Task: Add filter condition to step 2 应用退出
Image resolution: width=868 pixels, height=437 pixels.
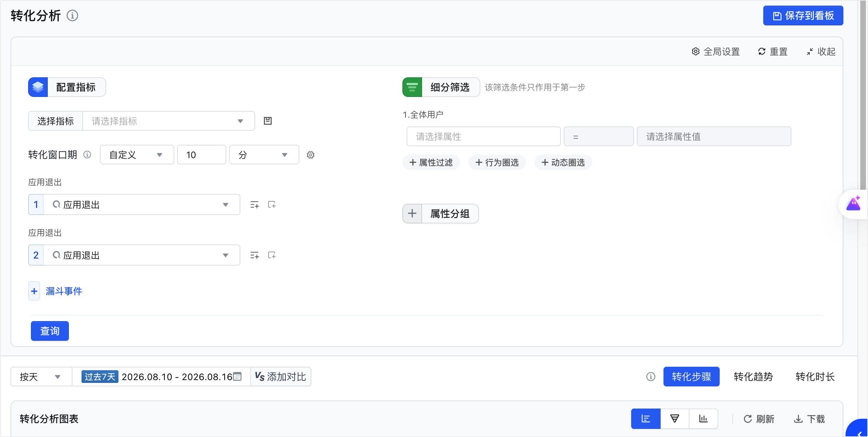Action: pos(254,255)
